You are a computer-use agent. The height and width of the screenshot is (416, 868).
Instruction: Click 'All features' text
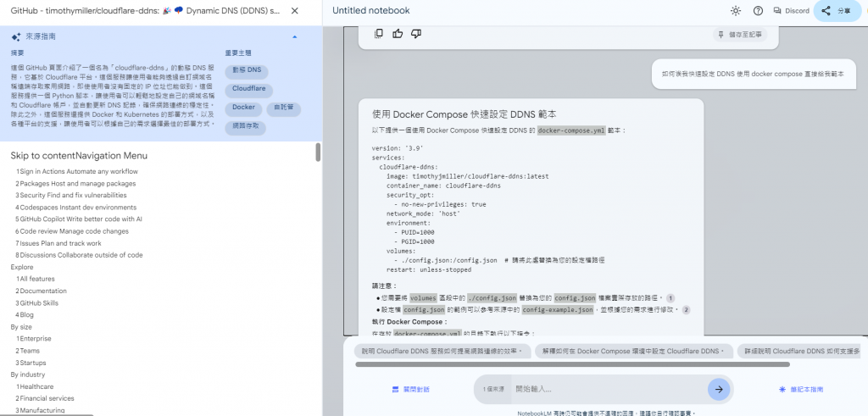[36, 279]
